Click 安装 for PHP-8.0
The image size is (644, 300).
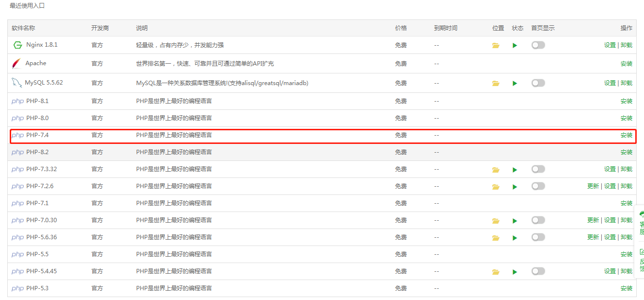coord(627,118)
